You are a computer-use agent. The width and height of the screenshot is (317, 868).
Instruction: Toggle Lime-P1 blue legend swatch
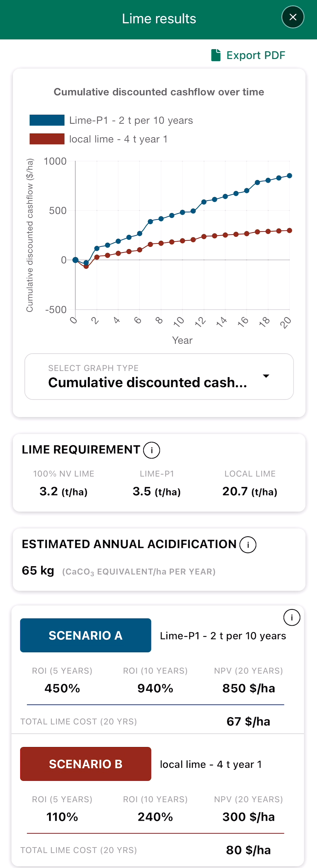click(x=47, y=120)
